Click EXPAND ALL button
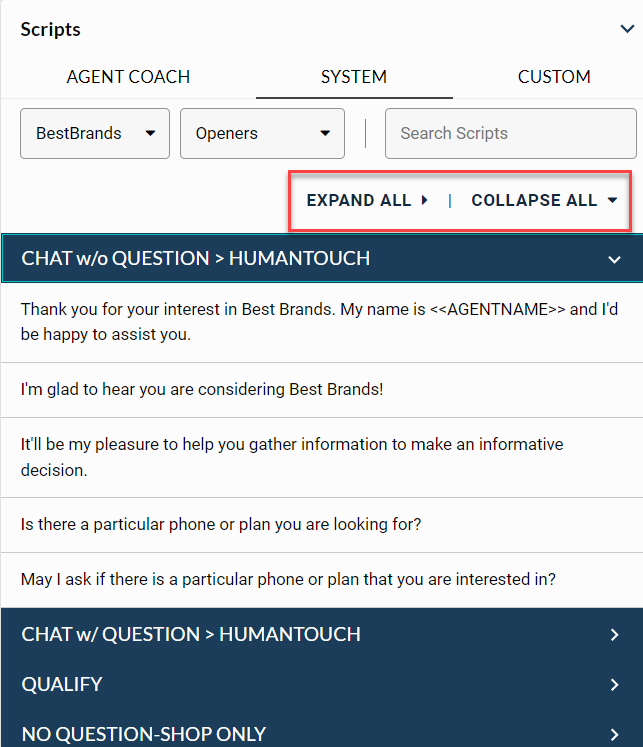This screenshot has width=643, height=747. [x=367, y=200]
